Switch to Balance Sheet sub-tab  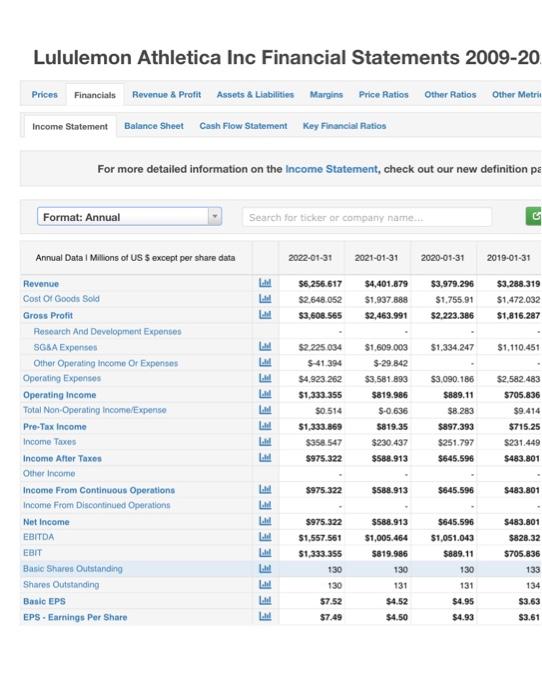tap(154, 126)
